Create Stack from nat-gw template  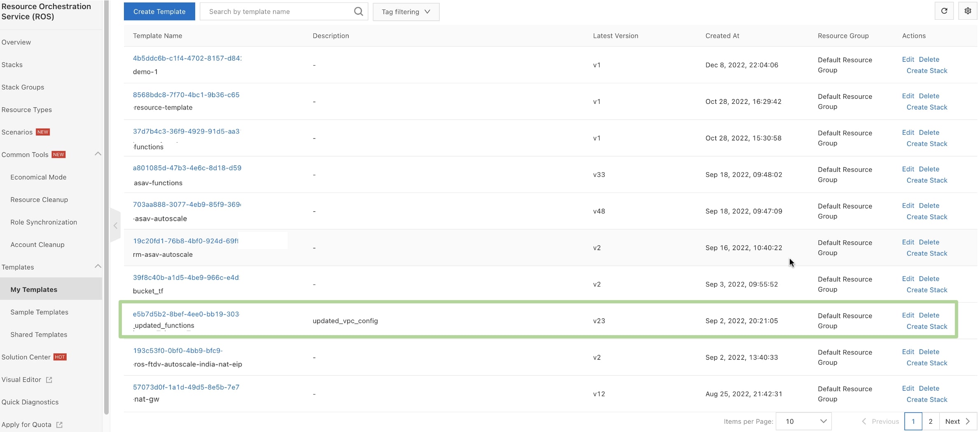[x=927, y=399]
